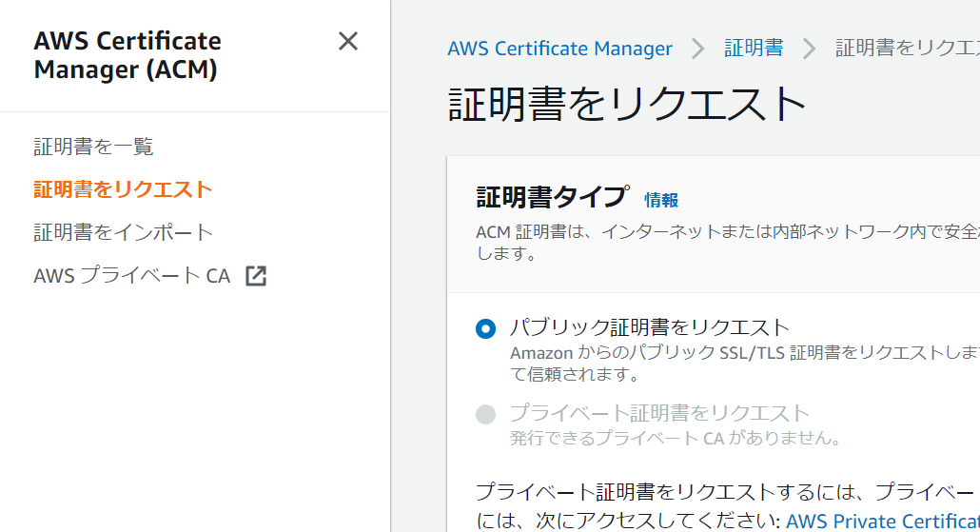Click the chevron after AWS Certificate Manager breadcrumb
The width and height of the screenshot is (980, 532).
tap(697, 49)
